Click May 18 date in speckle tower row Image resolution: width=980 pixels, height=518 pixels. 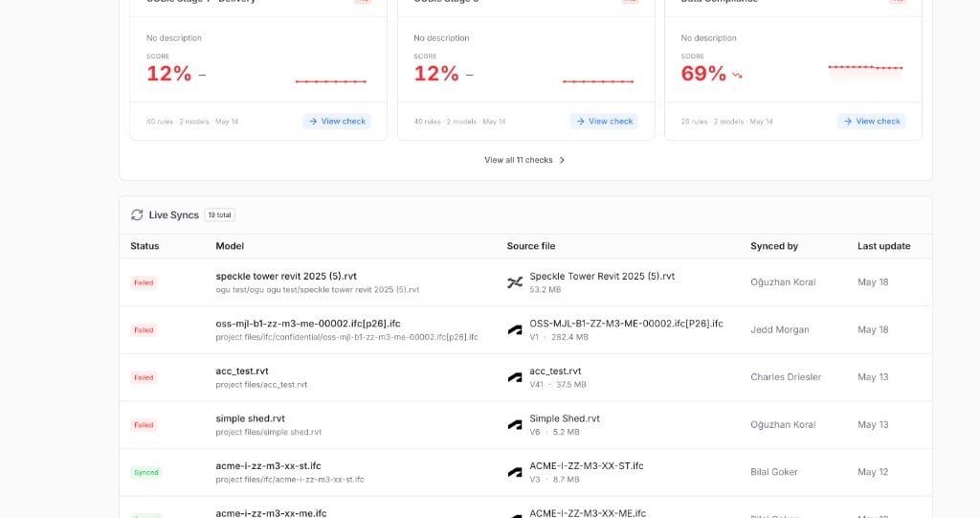coord(873,282)
